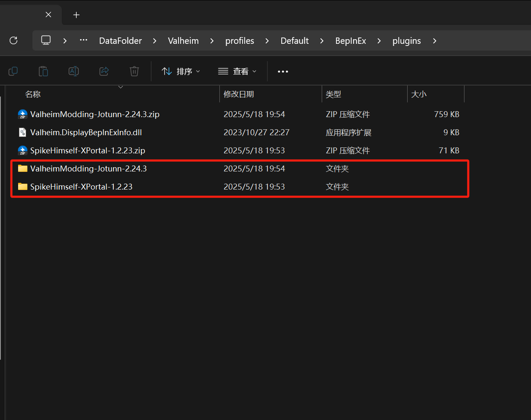Viewport: 531px width, 420px height.
Task: Expand the chevron after Valheim breadcrumb
Action: point(212,41)
